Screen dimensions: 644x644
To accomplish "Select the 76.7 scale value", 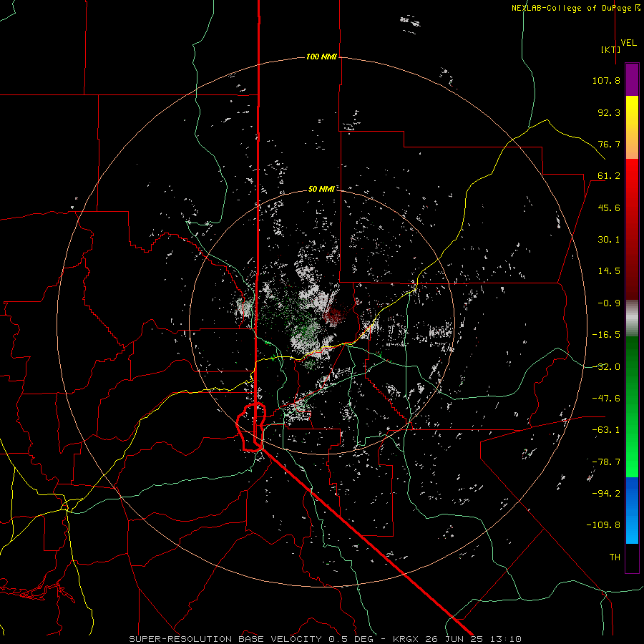I will 609,144.
